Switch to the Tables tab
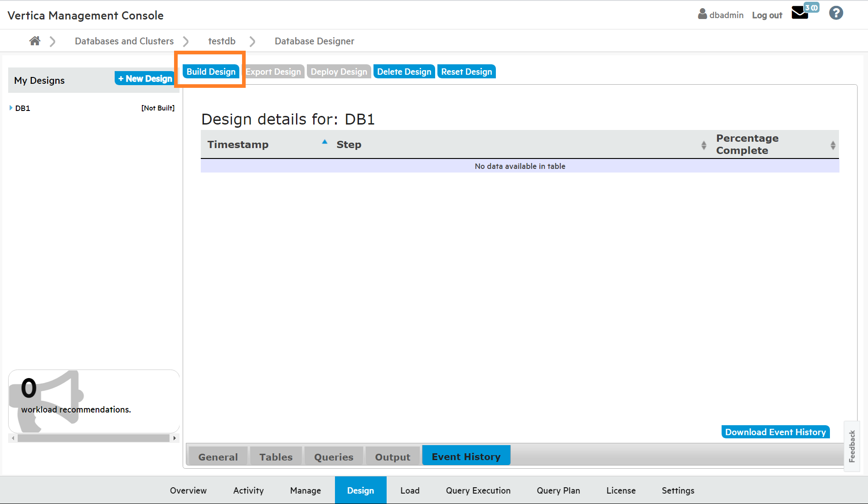The image size is (868, 504). click(x=276, y=457)
